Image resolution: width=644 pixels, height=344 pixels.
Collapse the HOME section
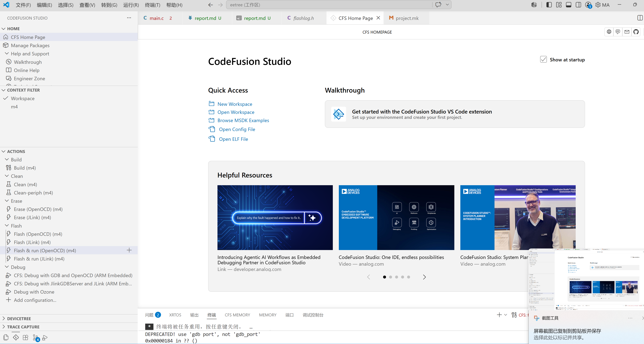[3, 29]
